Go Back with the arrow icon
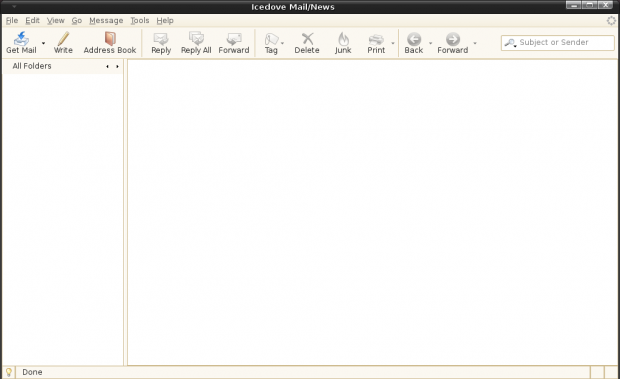620x379 pixels. tap(414, 39)
